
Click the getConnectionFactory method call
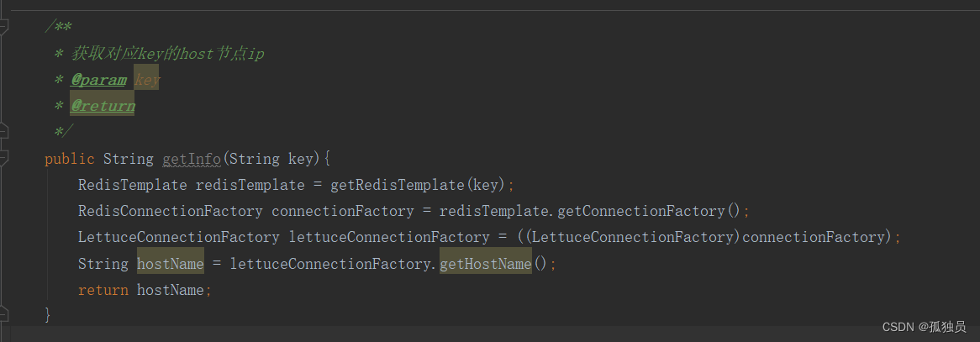[x=640, y=211]
